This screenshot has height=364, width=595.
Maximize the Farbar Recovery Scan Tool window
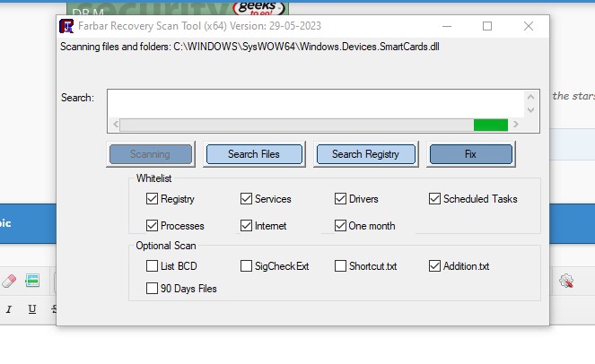[x=487, y=26]
